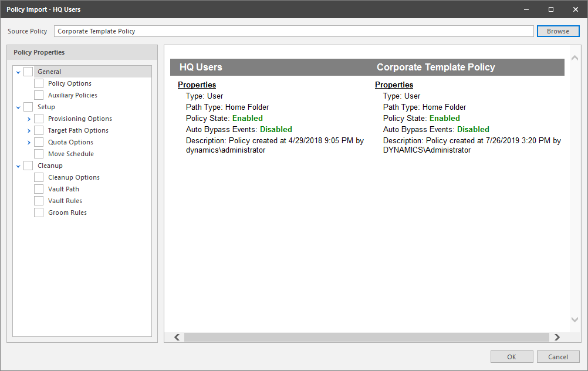Check the Cleanup checkbox

[x=28, y=166]
